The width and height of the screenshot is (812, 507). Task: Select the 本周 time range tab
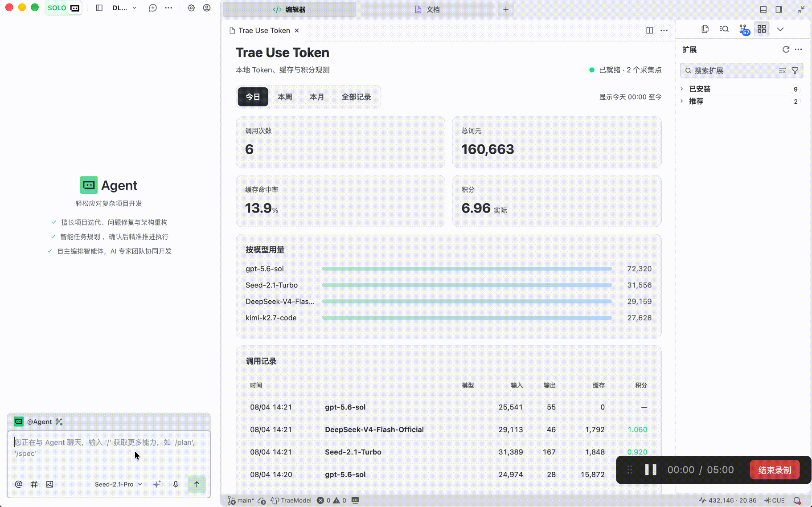tap(285, 97)
